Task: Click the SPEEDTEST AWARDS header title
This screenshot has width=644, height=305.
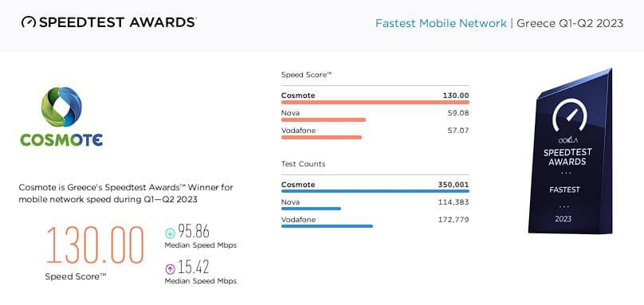Action: (x=117, y=22)
